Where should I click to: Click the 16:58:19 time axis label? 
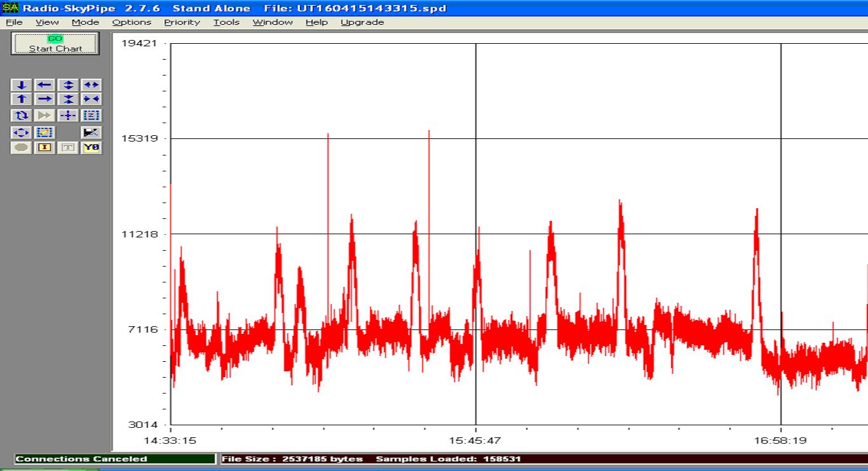pyautogui.click(x=780, y=440)
